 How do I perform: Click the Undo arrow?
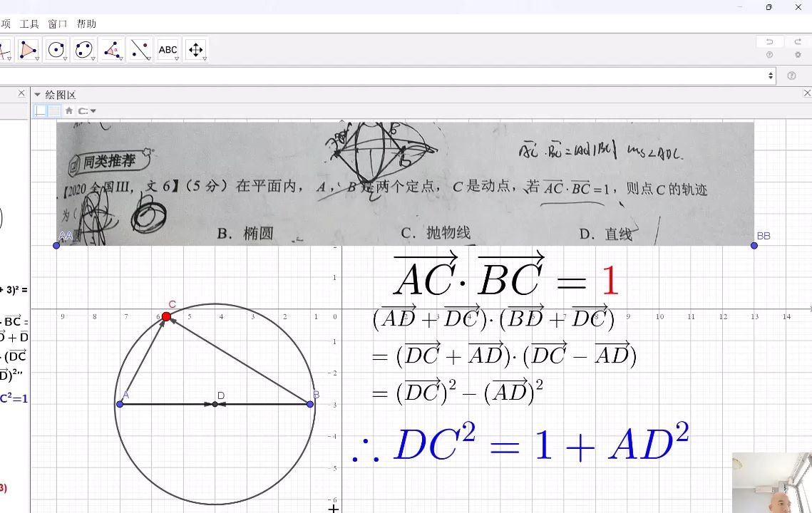point(769,41)
